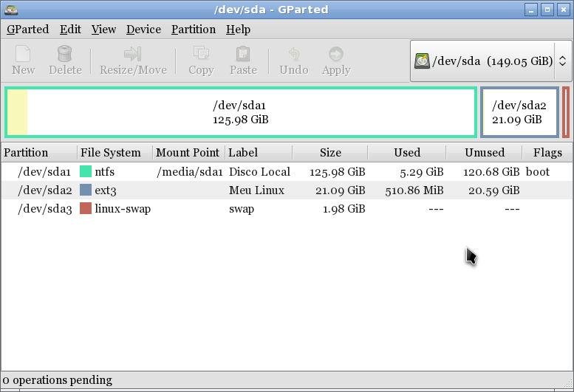The width and height of the screenshot is (574, 392).
Task: Close the GParted window
Action: [x=564, y=10]
